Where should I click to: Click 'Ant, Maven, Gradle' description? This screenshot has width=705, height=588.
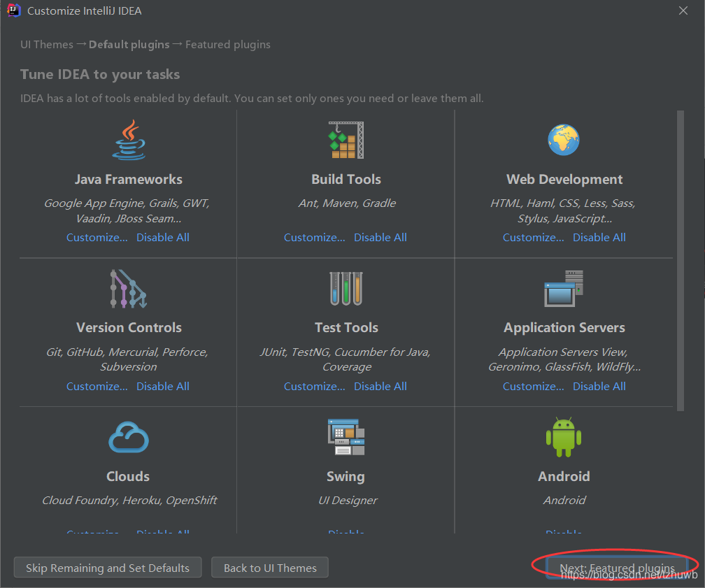click(x=347, y=203)
